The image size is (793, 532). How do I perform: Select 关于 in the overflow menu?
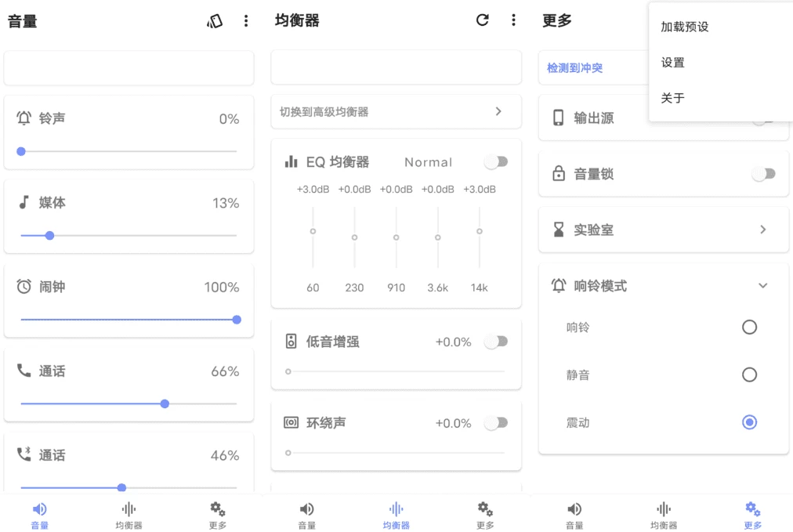pos(673,98)
